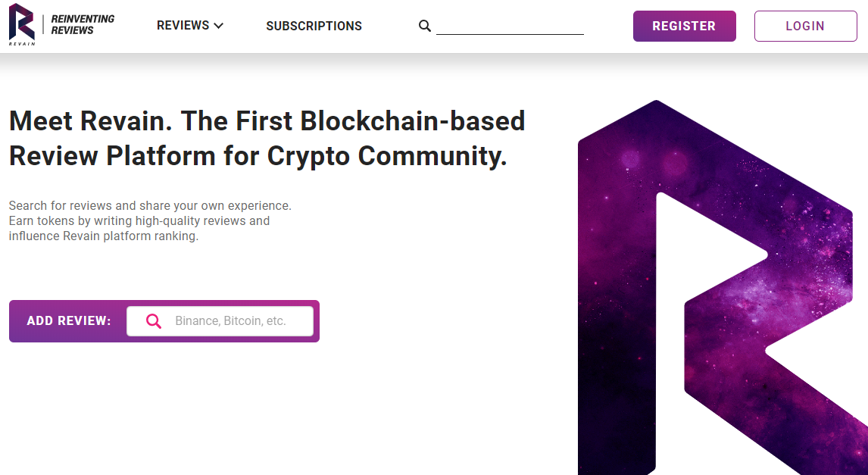Click the purple Add Review bar's right edge
The image size is (868, 475).
coord(316,321)
